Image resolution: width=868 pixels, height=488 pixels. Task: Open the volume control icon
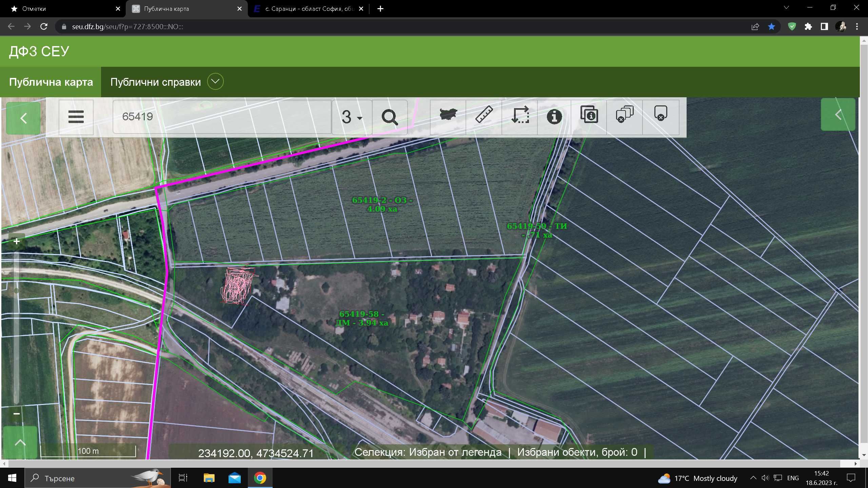[765, 478]
